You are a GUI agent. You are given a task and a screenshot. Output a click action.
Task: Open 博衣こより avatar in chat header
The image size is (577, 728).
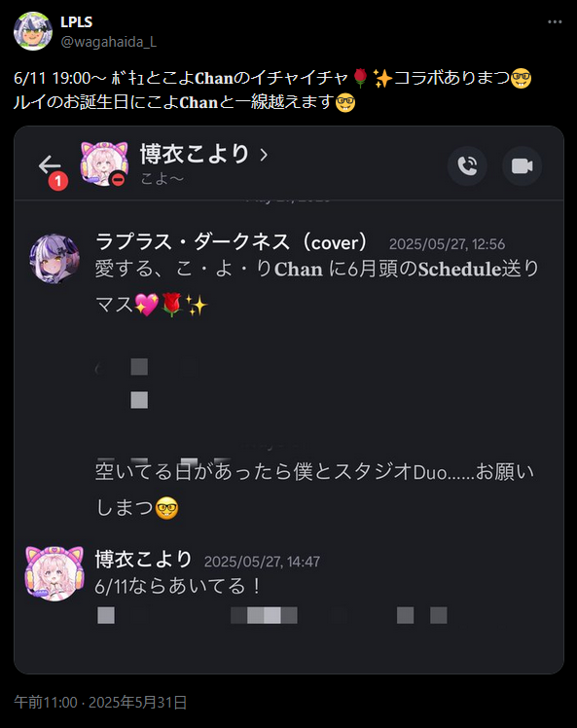(104, 164)
